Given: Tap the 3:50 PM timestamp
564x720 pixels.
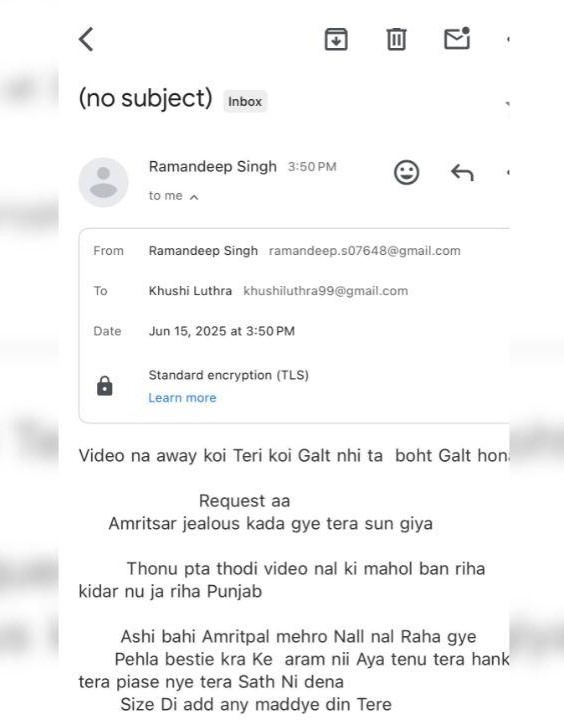Looking at the screenshot, I should pos(312,167).
